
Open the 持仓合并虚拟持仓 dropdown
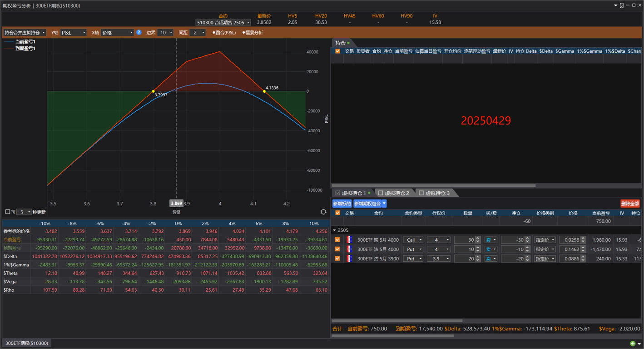(x=25, y=33)
